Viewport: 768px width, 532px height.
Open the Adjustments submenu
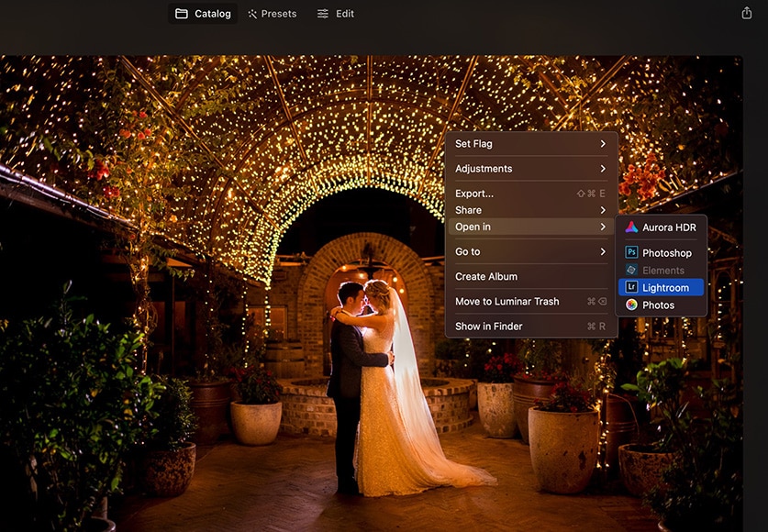click(x=531, y=169)
